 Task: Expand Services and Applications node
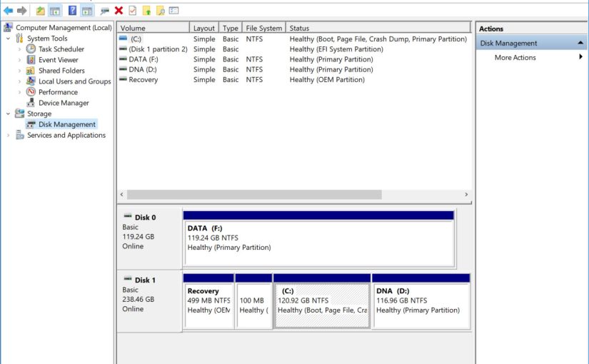pyautogui.click(x=8, y=136)
